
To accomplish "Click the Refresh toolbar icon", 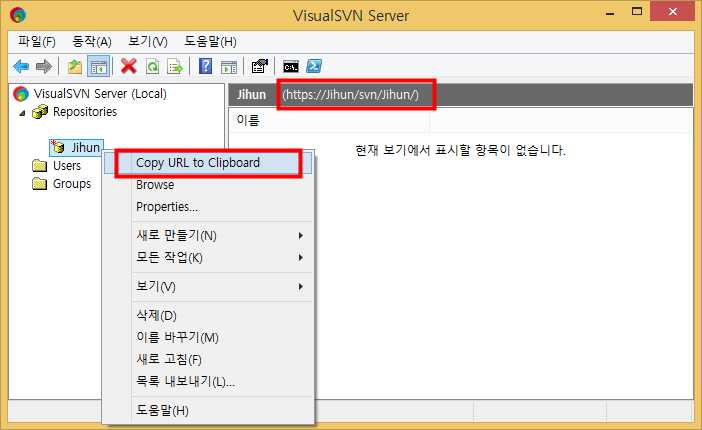I will tap(153, 67).
